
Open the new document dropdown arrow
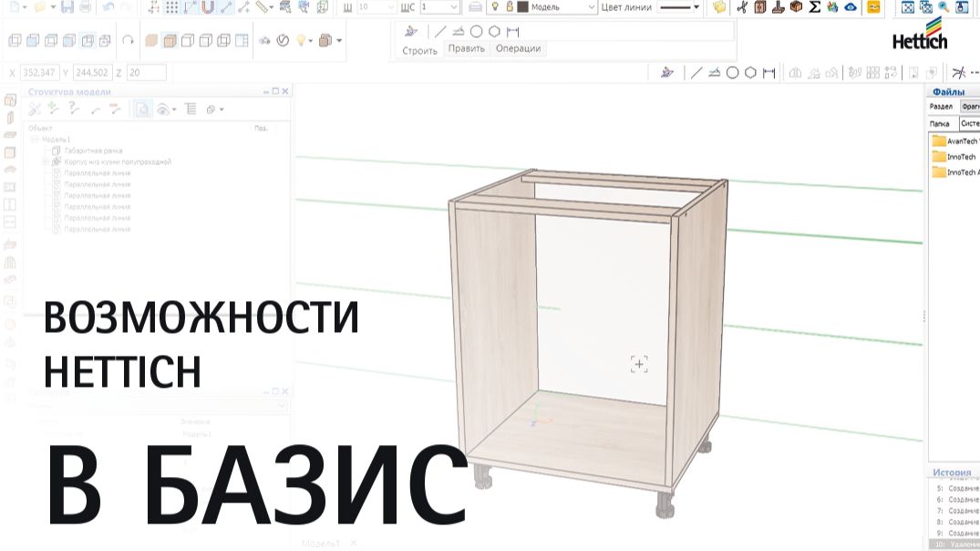25,7
